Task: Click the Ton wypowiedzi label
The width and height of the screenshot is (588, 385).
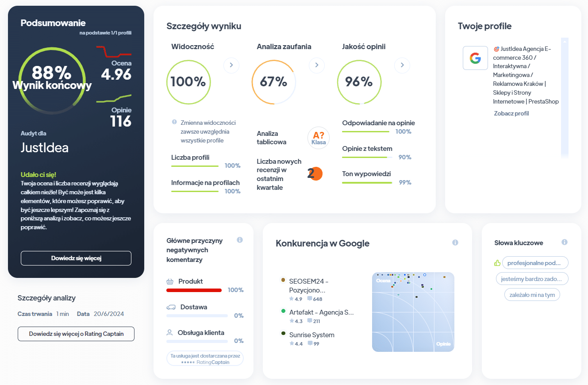Action: coord(366,174)
